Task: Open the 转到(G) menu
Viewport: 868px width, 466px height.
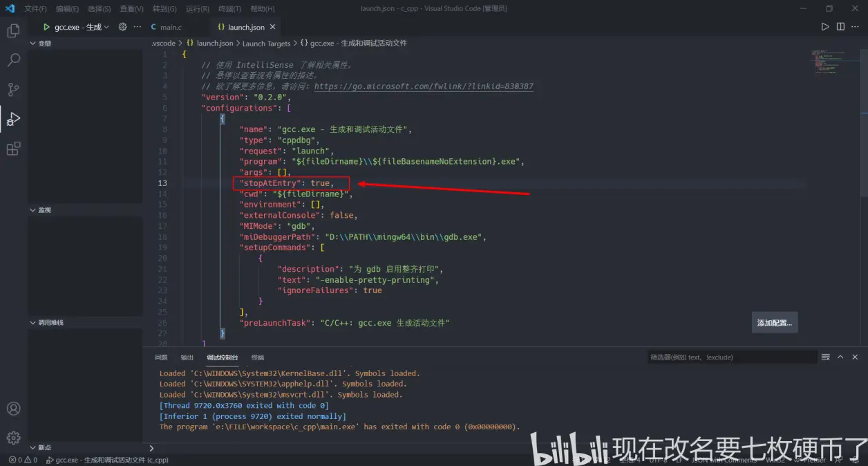Action: pos(164,9)
